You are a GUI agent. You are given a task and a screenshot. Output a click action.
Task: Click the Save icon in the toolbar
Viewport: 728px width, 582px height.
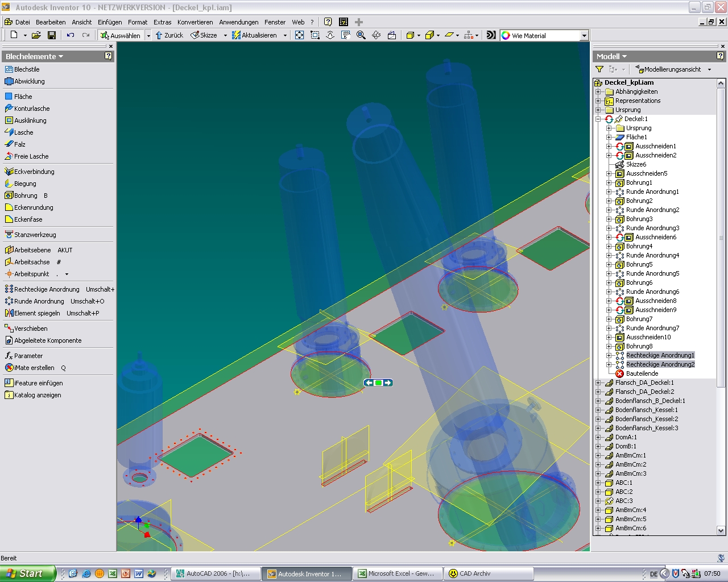52,35
